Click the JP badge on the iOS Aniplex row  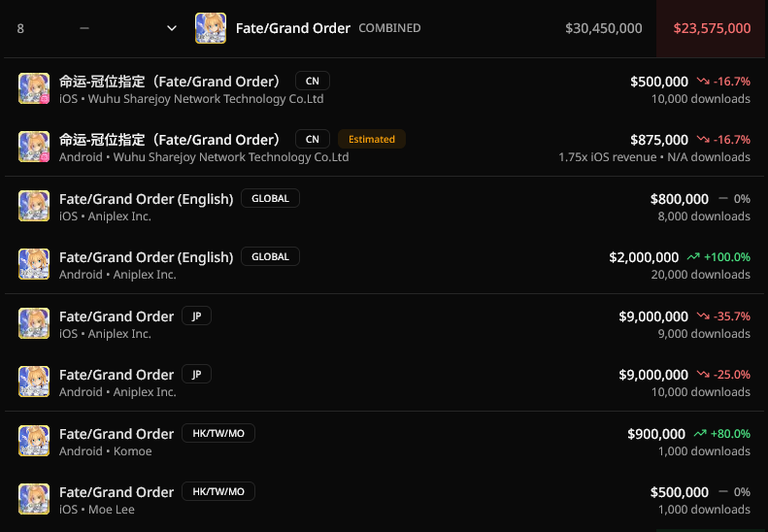(196, 316)
